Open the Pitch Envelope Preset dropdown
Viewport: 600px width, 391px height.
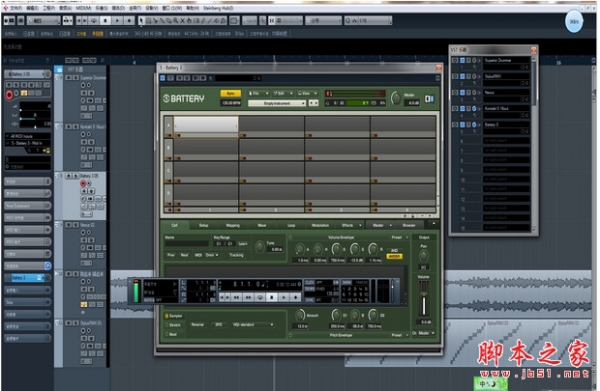[x=399, y=335]
